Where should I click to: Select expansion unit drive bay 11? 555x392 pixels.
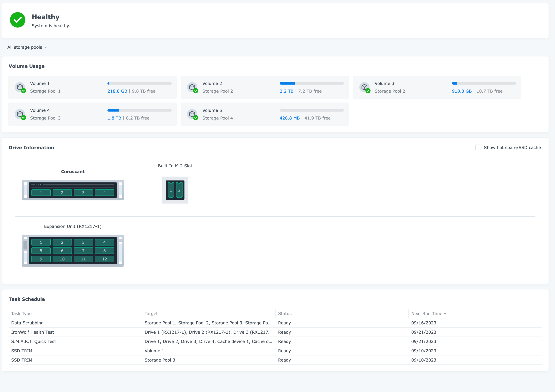[x=83, y=259]
